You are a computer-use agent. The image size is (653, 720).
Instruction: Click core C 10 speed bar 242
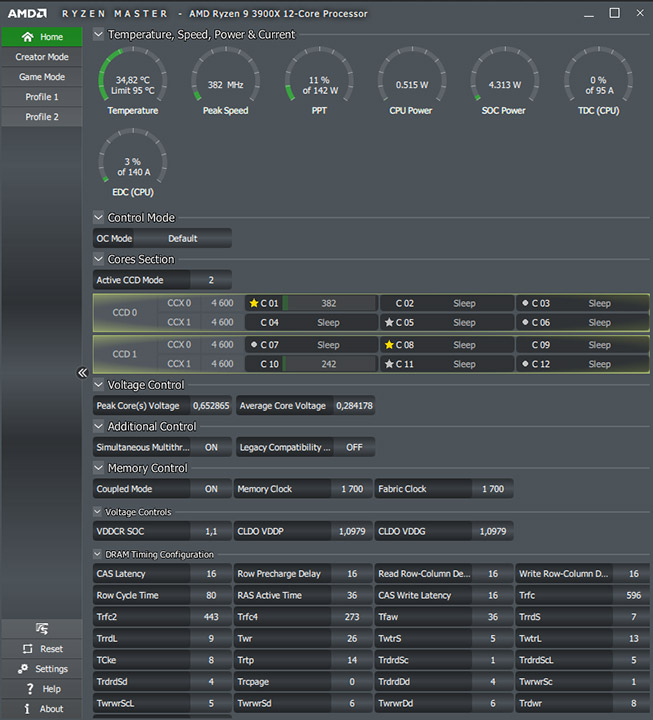(329, 364)
